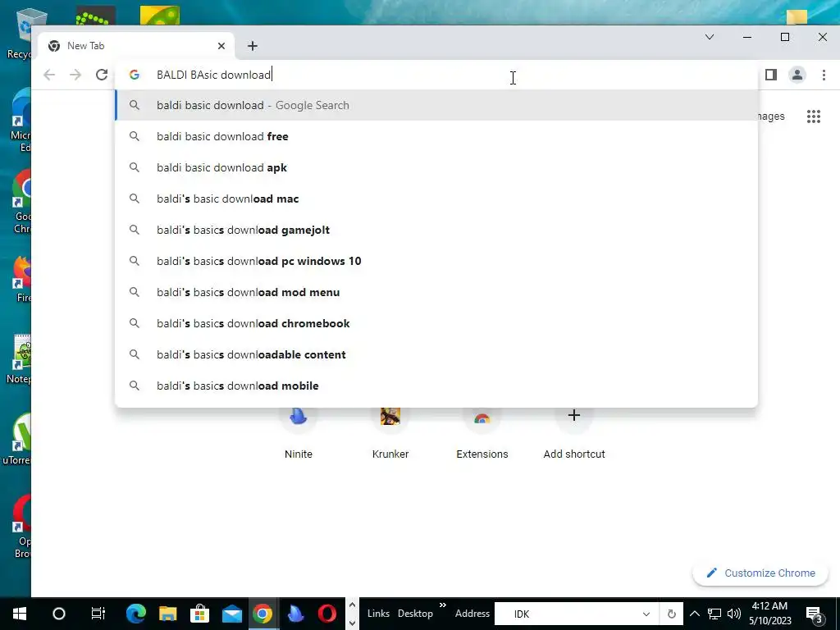Open Microsoft Store from taskbar
The image size is (840, 630).
pos(200,614)
